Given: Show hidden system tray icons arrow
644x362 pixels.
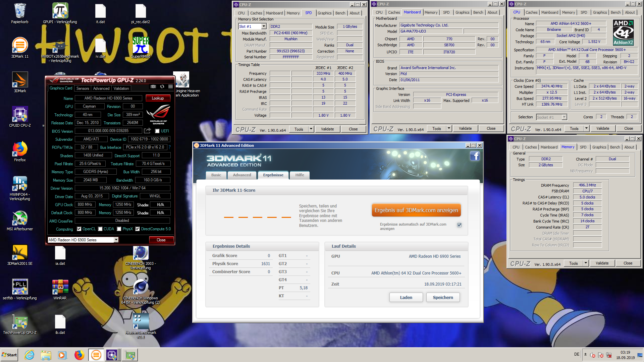Looking at the screenshot, I should pos(585,354).
